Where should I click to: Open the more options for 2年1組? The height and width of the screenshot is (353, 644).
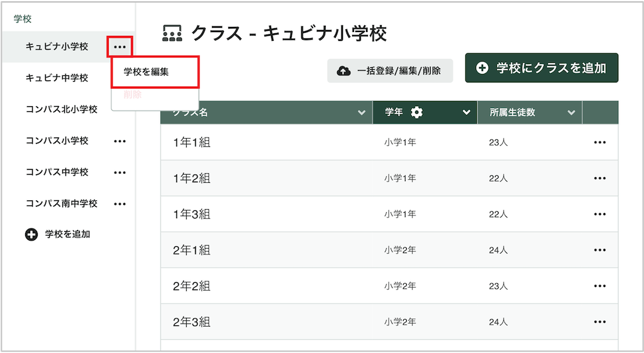coord(599,250)
